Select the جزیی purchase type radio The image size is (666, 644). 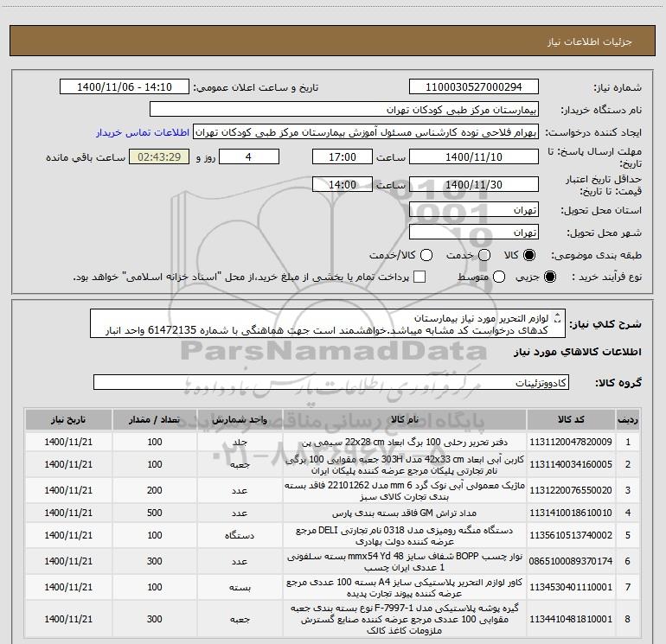pyautogui.click(x=549, y=277)
